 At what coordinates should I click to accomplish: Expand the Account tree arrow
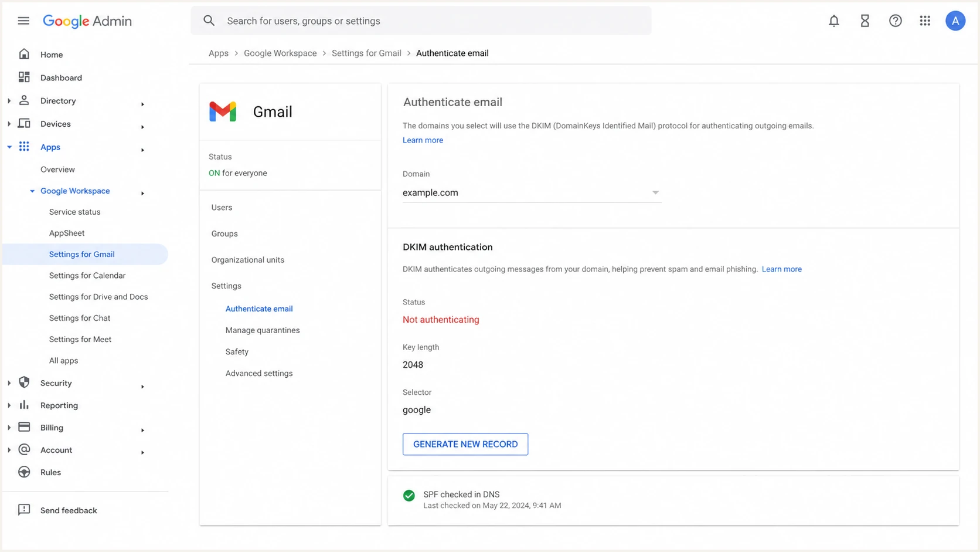9,450
